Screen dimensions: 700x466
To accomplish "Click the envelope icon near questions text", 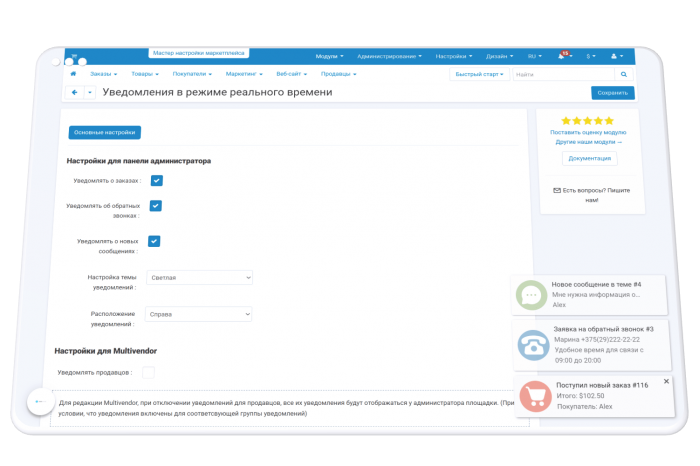I will point(557,190).
